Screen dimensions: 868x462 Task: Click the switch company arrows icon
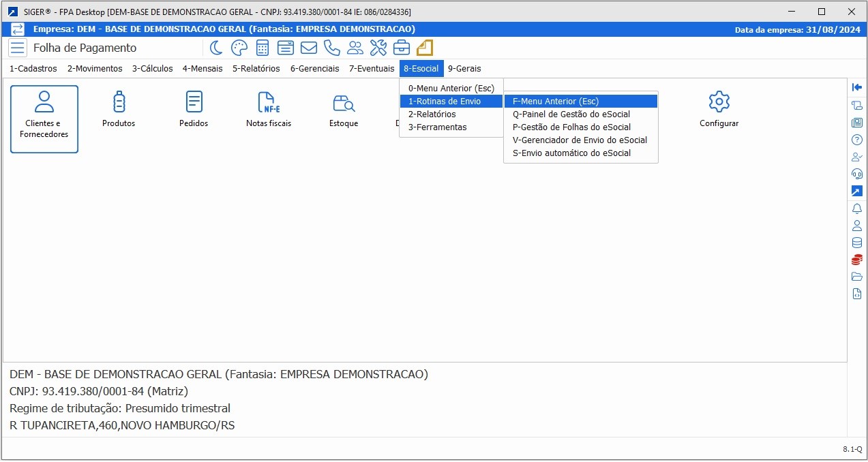[18, 29]
